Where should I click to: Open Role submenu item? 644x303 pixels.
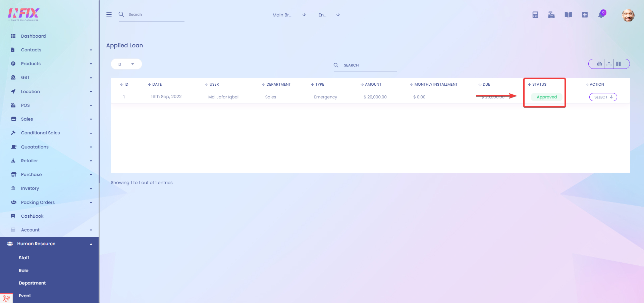click(23, 270)
